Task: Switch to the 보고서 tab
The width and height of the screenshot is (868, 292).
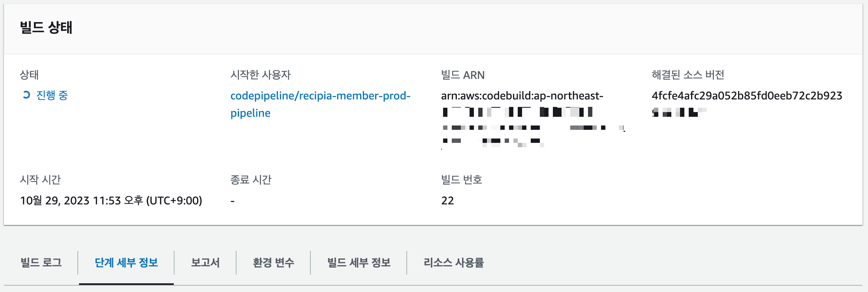Action: tap(206, 263)
